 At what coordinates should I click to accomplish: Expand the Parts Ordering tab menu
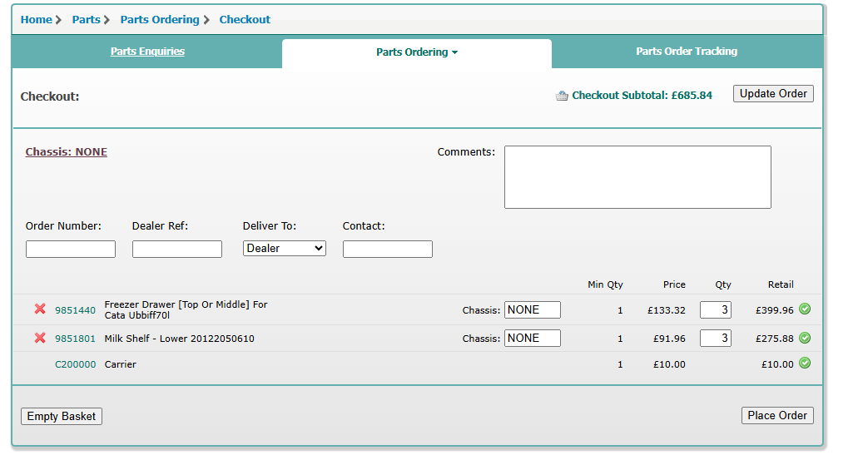(x=417, y=52)
